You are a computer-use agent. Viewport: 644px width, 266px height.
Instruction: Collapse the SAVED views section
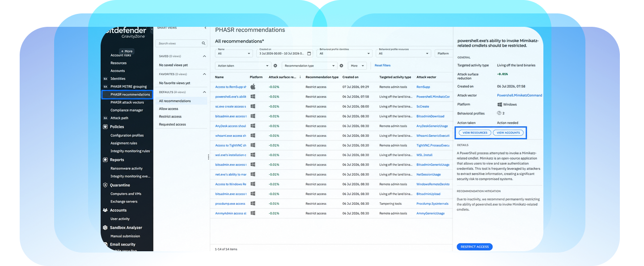point(205,56)
